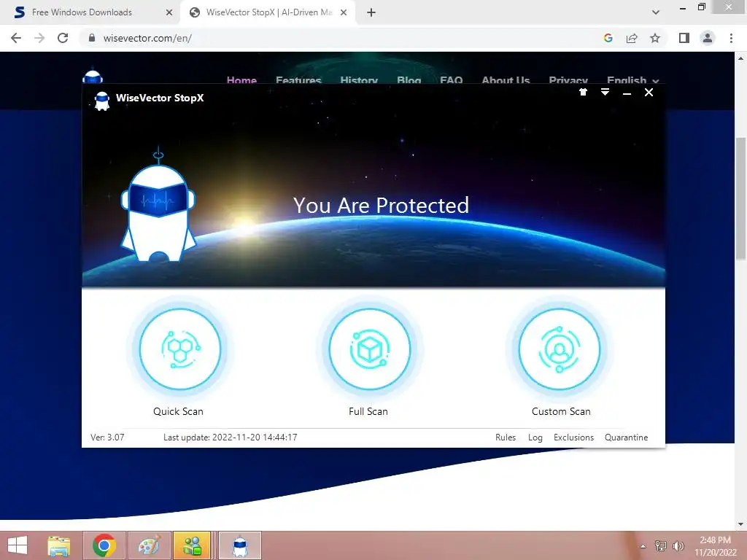Open Chrome three-dot menu
Screen dimensions: 747x560
click(731, 38)
